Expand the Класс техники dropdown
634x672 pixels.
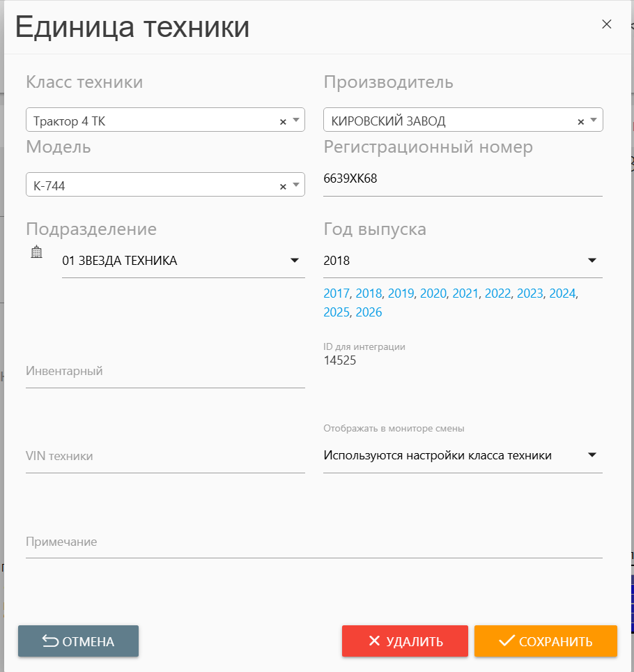click(296, 121)
